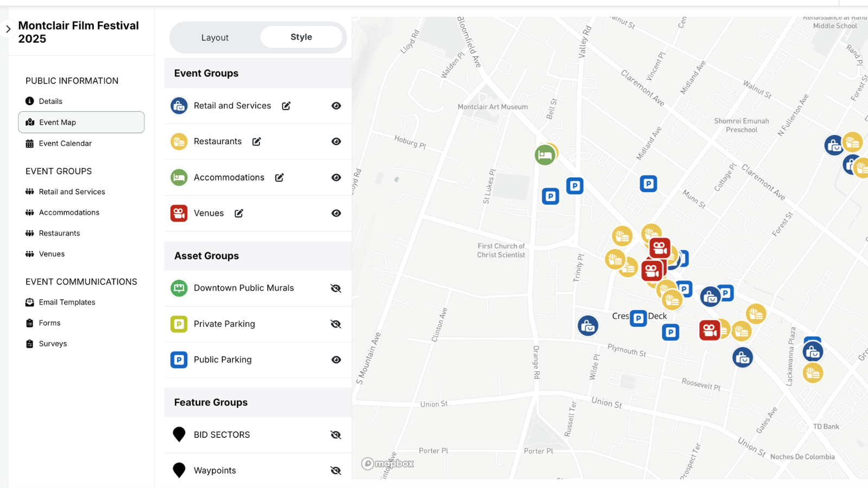Screen dimensions: 868x488
Task: Expand the collapsed sidebar chevron
Action: [8, 29]
